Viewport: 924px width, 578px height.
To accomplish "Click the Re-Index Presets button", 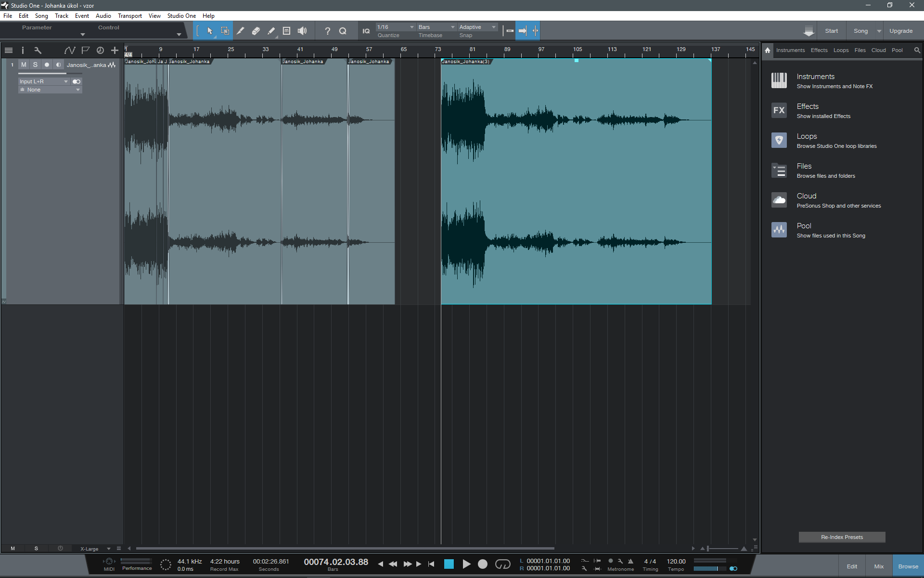I will [x=842, y=537].
